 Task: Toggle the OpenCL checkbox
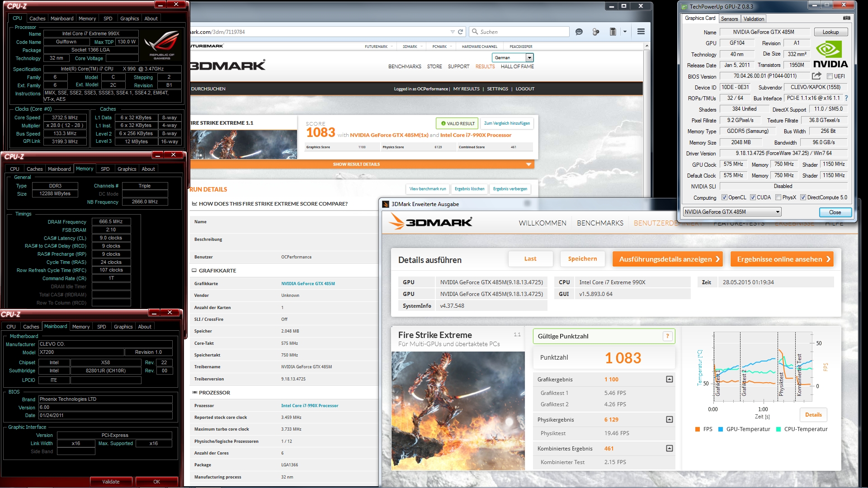pos(724,197)
